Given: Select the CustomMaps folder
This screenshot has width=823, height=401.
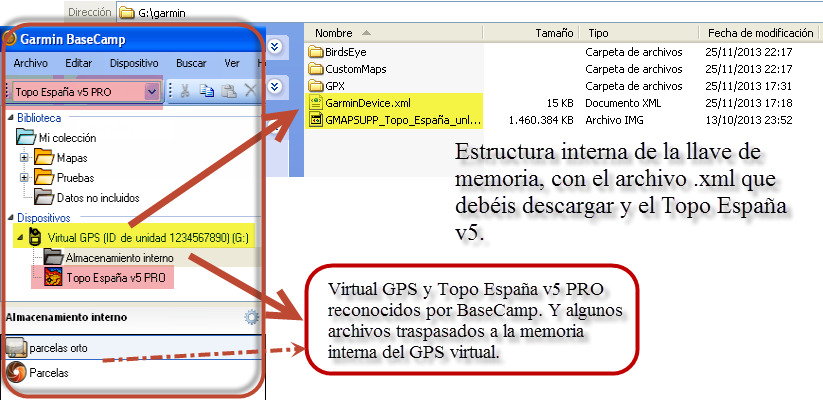Looking at the screenshot, I should [356, 69].
